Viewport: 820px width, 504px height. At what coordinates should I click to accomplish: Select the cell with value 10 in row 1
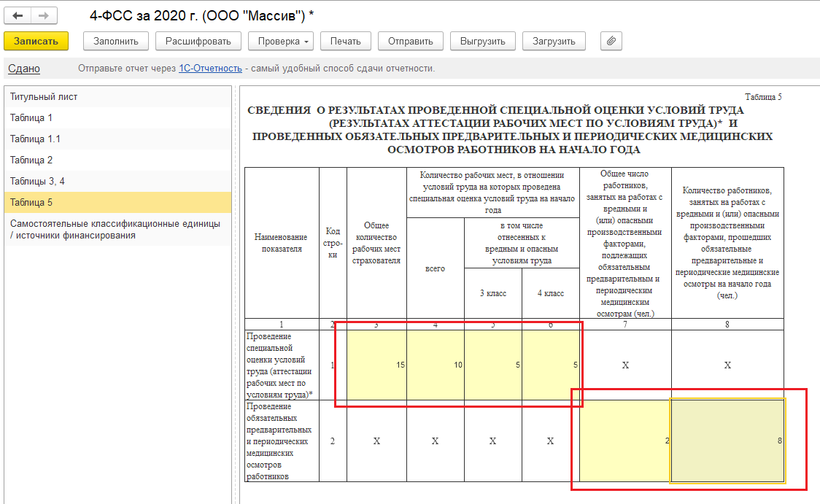tap(435, 365)
